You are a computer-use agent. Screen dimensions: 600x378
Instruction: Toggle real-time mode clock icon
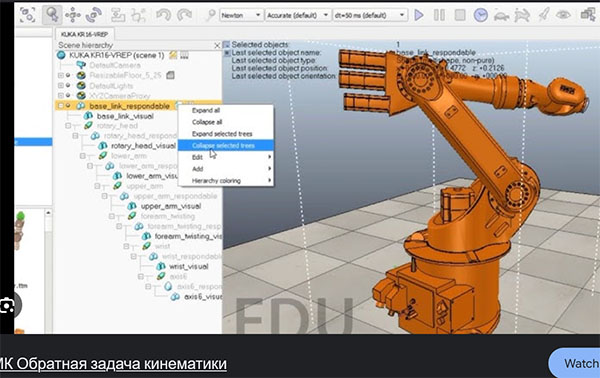[481, 15]
